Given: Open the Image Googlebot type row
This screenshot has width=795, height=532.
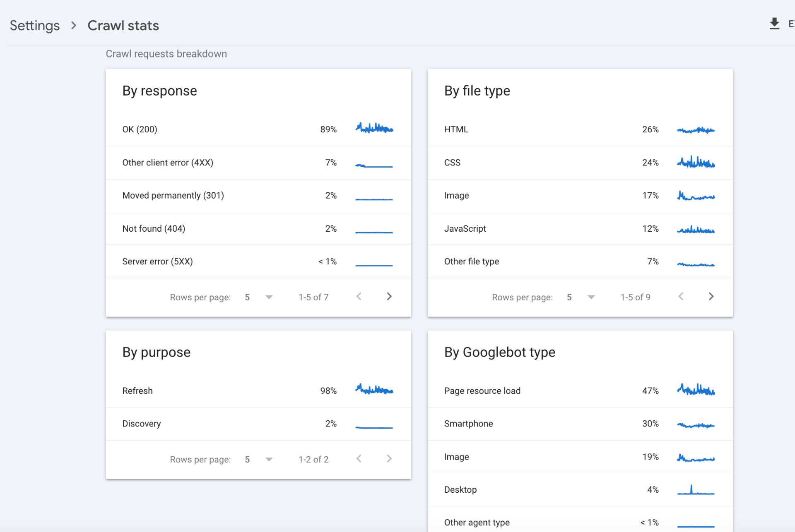Looking at the screenshot, I should [580, 457].
